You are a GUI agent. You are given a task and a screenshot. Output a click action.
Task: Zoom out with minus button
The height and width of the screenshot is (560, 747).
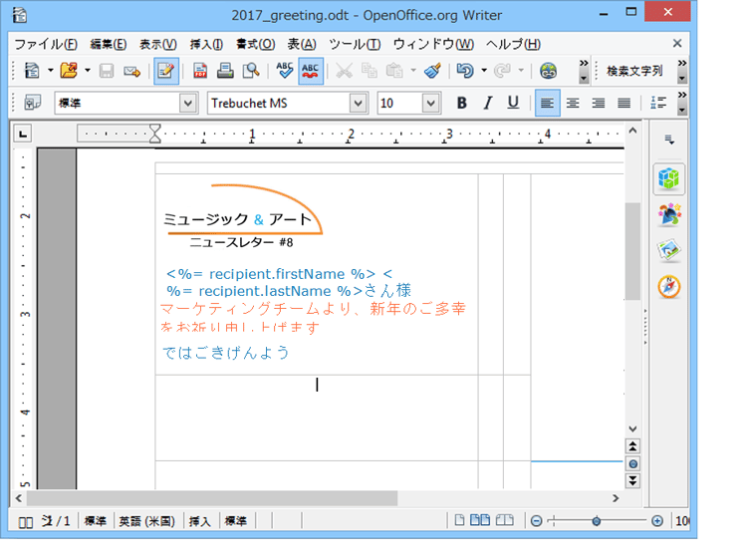[537, 521]
